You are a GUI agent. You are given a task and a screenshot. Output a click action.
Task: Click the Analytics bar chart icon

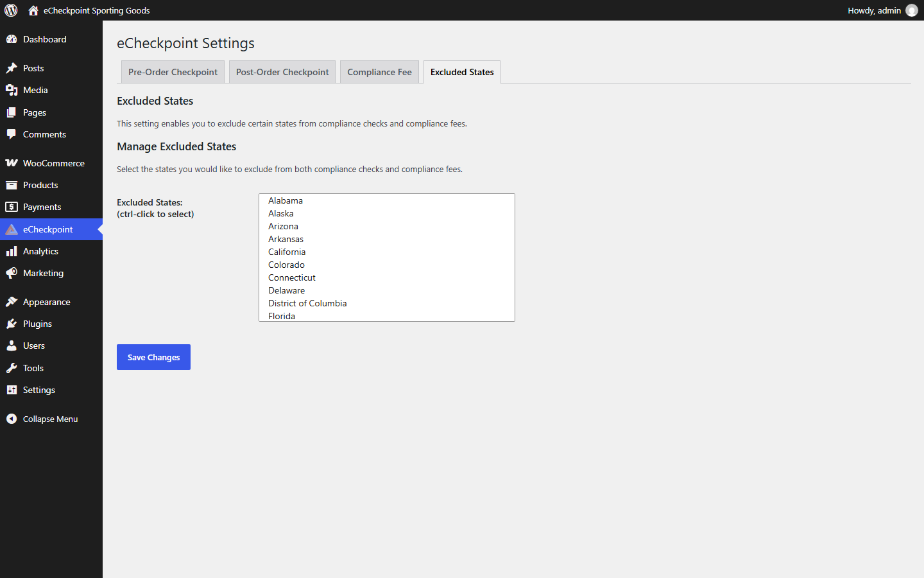click(x=12, y=251)
